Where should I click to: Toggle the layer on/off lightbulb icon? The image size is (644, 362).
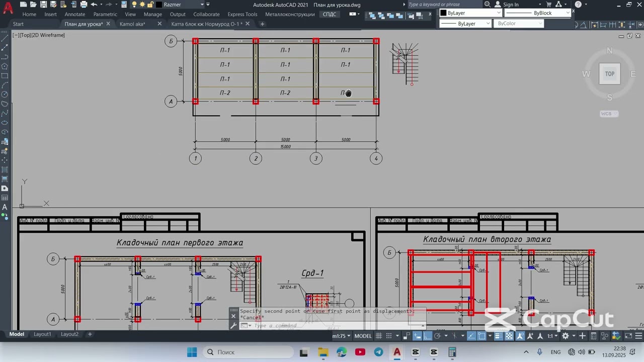(x=134, y=5)
